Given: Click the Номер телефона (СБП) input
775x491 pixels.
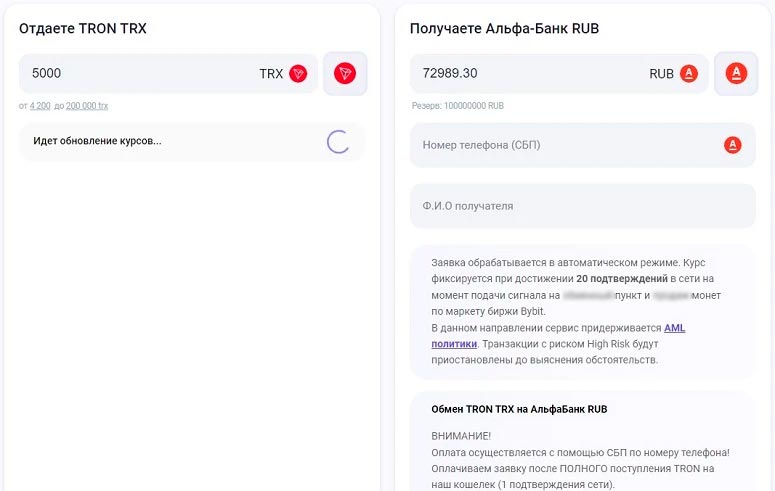Looking at the screenshot, I should [560, 145].
